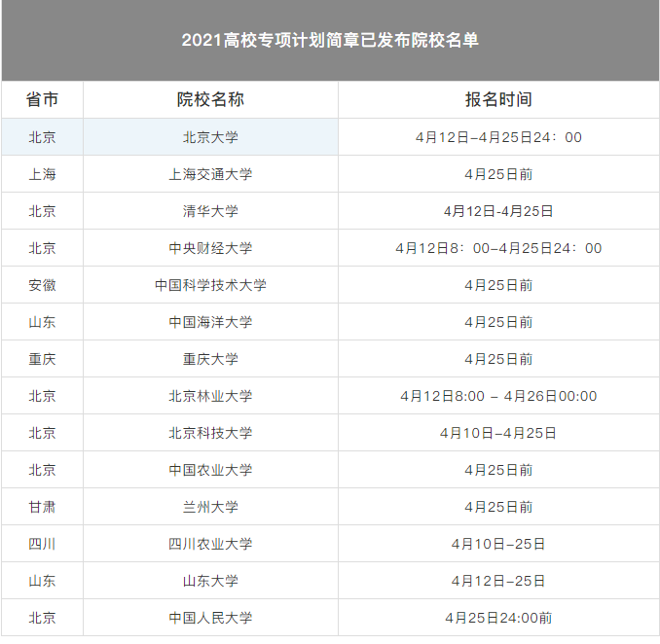Click the 中国海洋大学 school name
Image resolution: width=660 pixels, height=644 pixels.
pos(210,322)
